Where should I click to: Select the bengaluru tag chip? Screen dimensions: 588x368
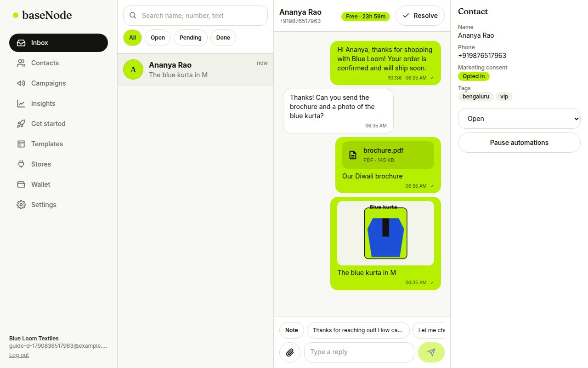[x=476, y=97]
